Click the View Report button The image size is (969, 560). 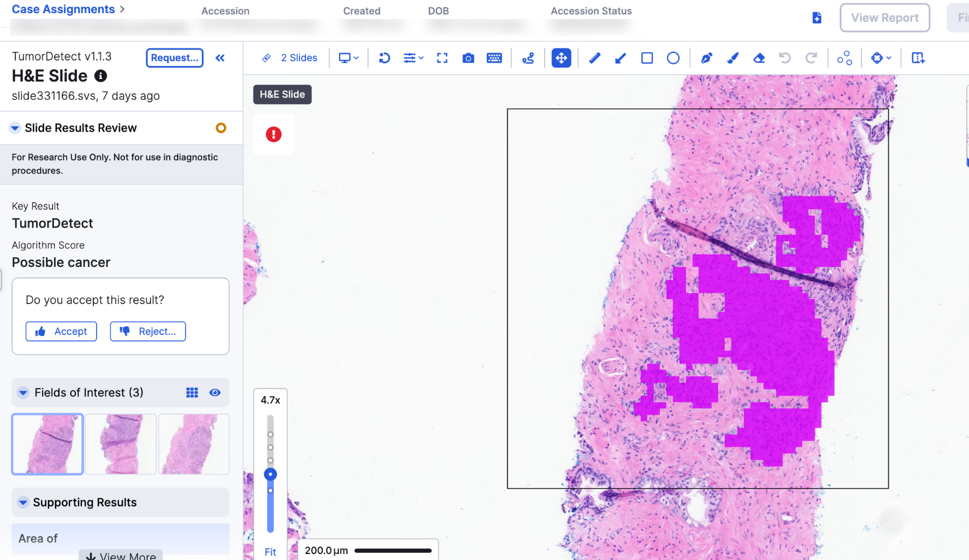pos(884,17)
